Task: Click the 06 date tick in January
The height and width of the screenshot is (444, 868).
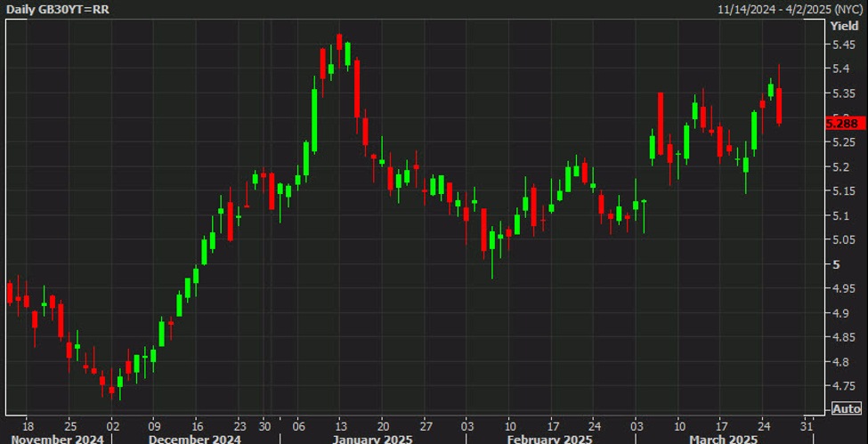Action: (x=297, y=427)
